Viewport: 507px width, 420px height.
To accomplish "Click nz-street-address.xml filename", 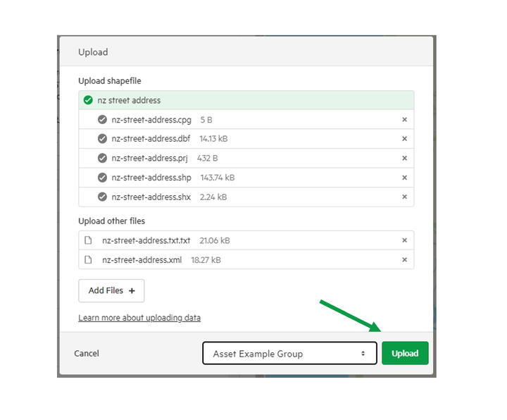I will (x=142, y=260).
